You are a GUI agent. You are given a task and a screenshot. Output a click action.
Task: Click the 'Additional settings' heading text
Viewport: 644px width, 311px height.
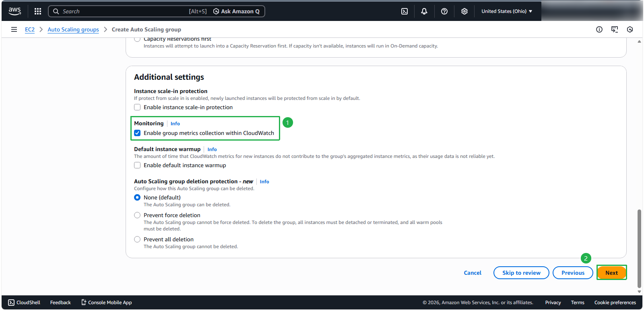tap(169, 77)
